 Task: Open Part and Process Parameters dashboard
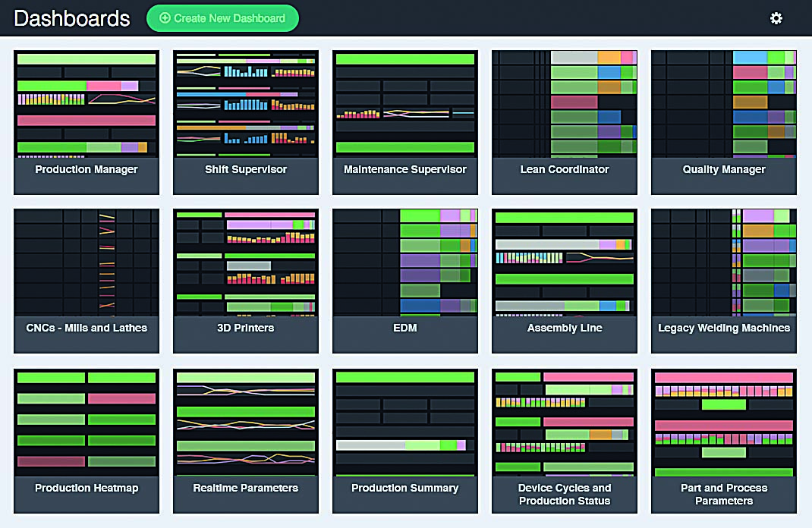pos(724,441)
